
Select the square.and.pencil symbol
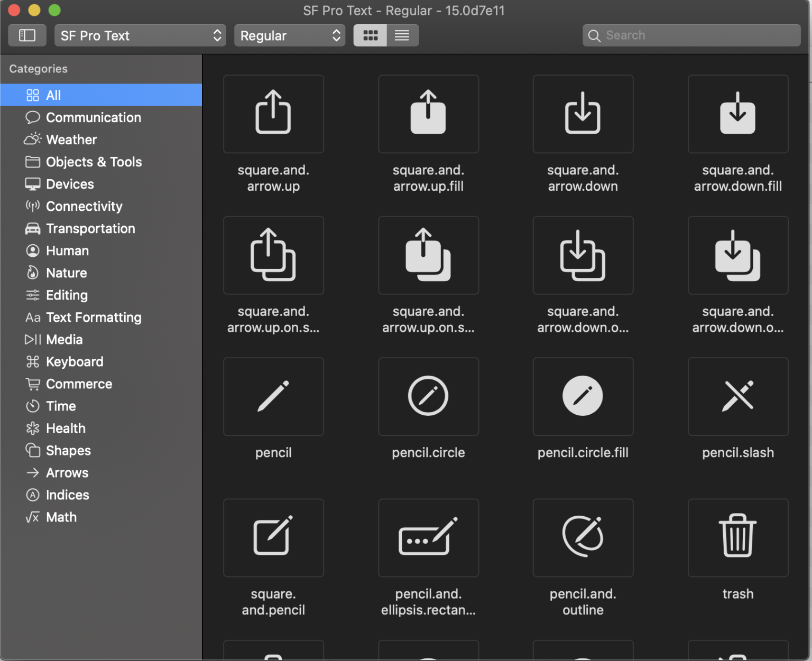(273, 538)
